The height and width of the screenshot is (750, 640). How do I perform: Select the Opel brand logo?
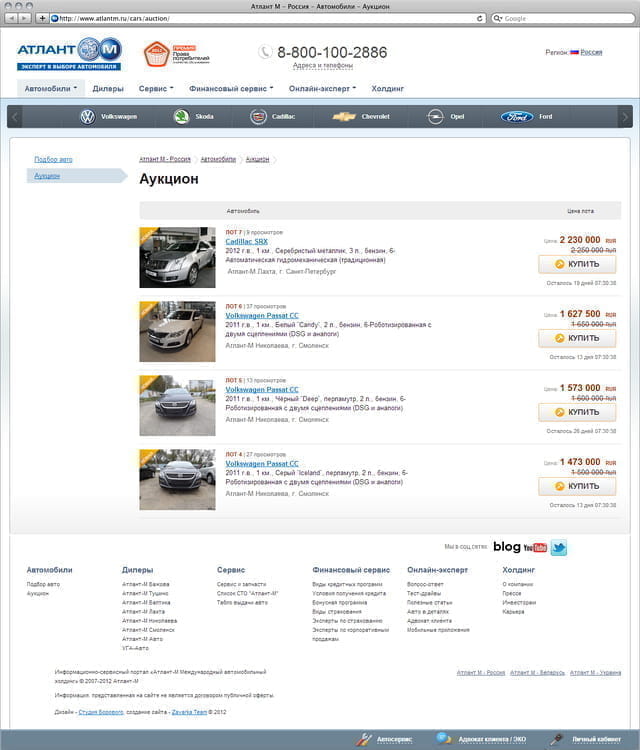[435, 117]
